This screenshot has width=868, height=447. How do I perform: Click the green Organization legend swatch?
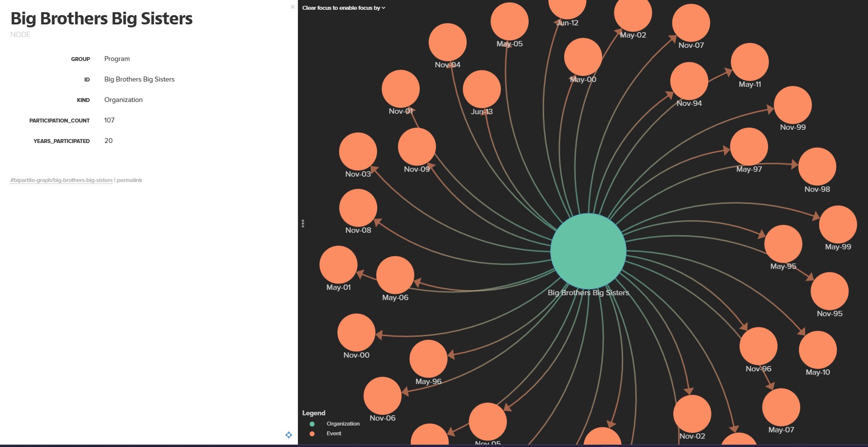click(312, 424)
